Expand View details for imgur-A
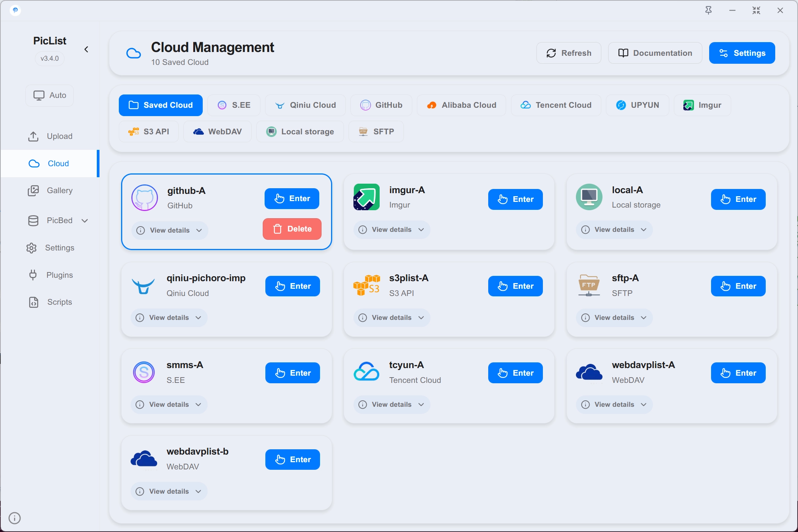The width and height of the screenshot is (798, 532). pos(392,230)
